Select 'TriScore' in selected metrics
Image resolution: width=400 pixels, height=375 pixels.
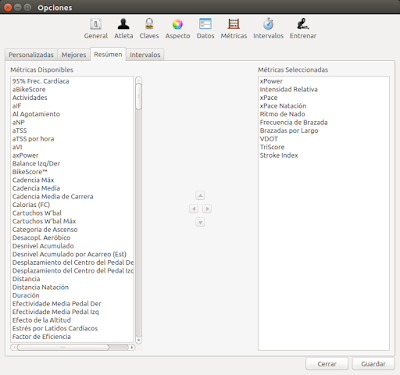[x=324, y=147]
